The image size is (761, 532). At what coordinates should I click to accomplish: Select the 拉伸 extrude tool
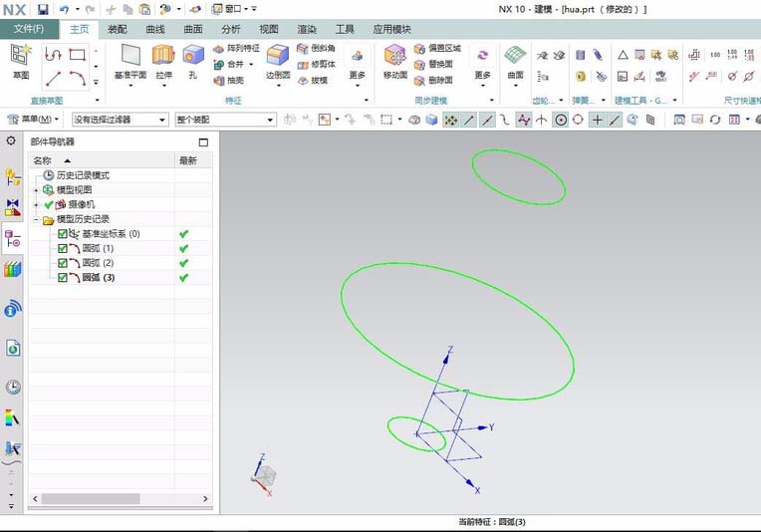pyautogui.click(x=163, y=62)
